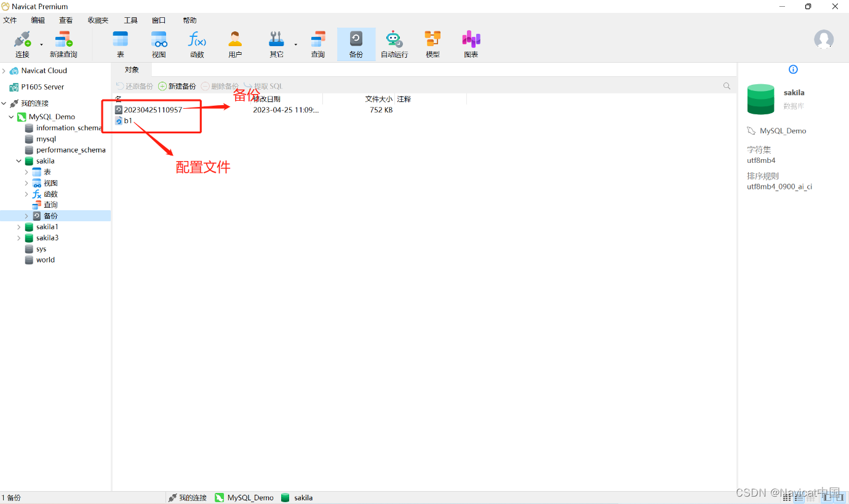849x504 pixels.
Task: Click MySQL_Demo in the status bar
Action: point(244,498)
